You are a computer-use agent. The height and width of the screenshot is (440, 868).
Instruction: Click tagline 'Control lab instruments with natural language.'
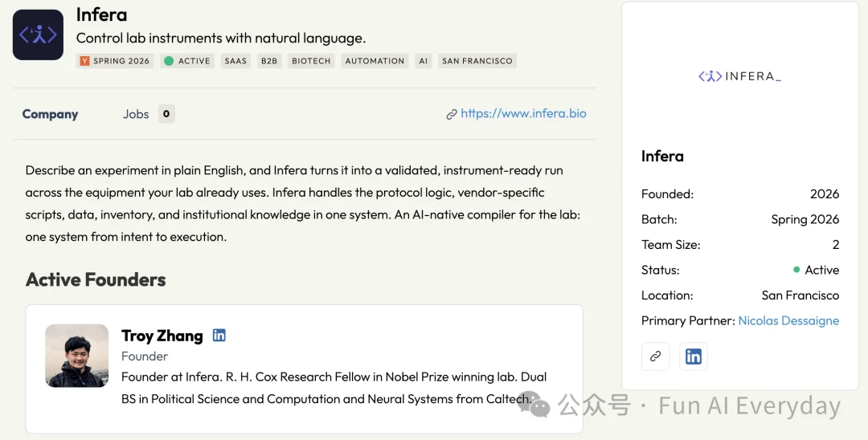[x=221, y=39]
